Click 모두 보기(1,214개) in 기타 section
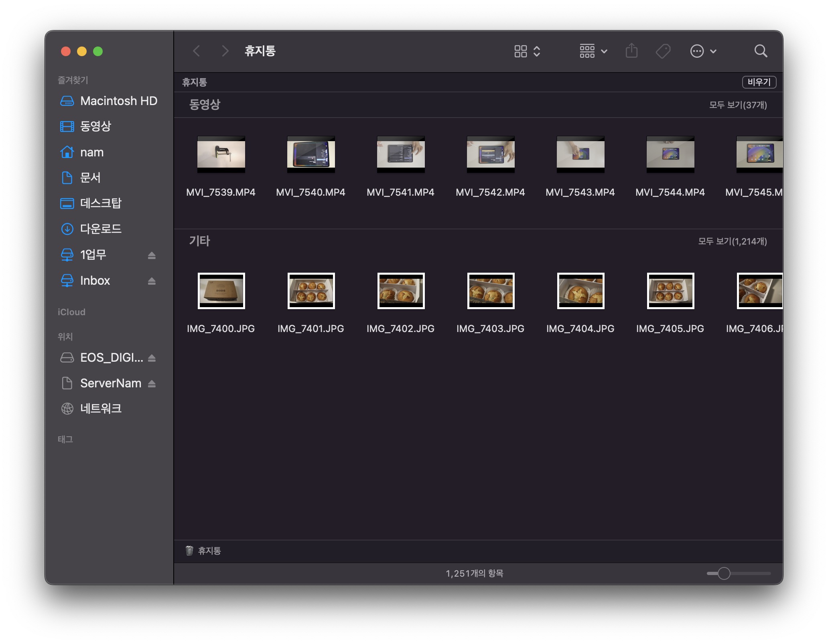Viewport: 828px width, 644px height. pyautogui.click(x=732, y=241)
